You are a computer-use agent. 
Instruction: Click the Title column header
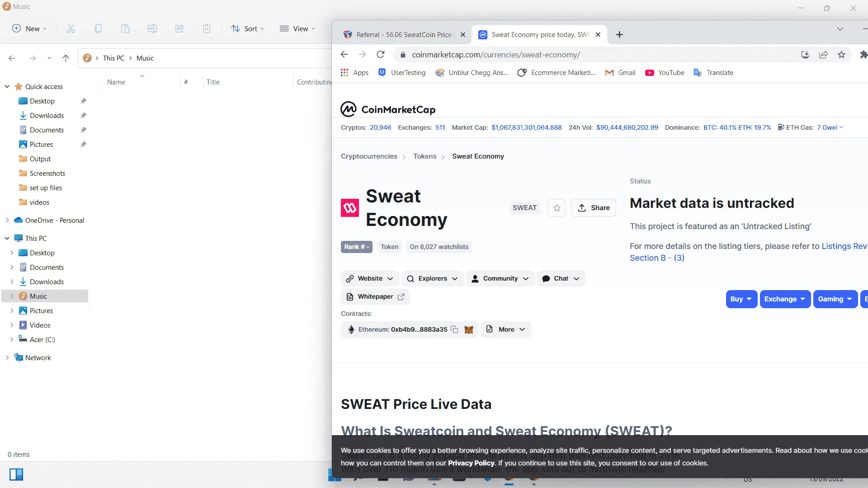(x=213, y=82)
